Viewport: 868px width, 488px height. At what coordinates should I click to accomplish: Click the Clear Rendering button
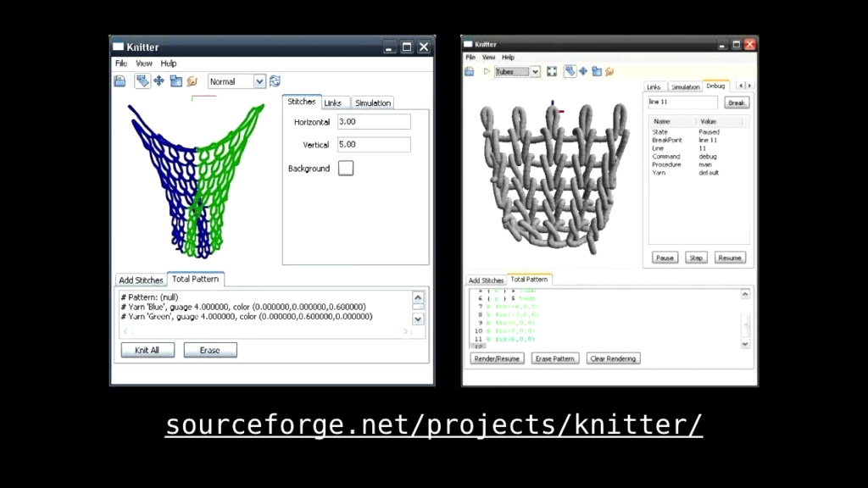pyautogui.click(x=613, y=358)
